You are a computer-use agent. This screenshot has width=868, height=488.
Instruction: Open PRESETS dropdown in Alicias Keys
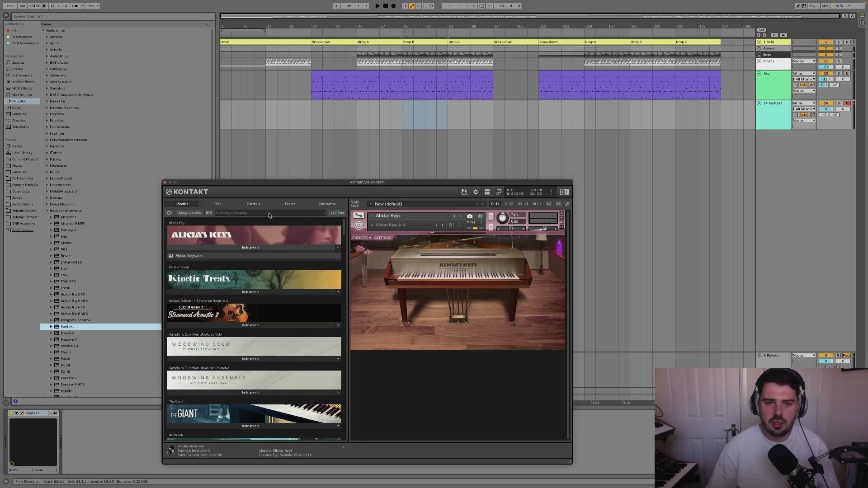point(361,238)
